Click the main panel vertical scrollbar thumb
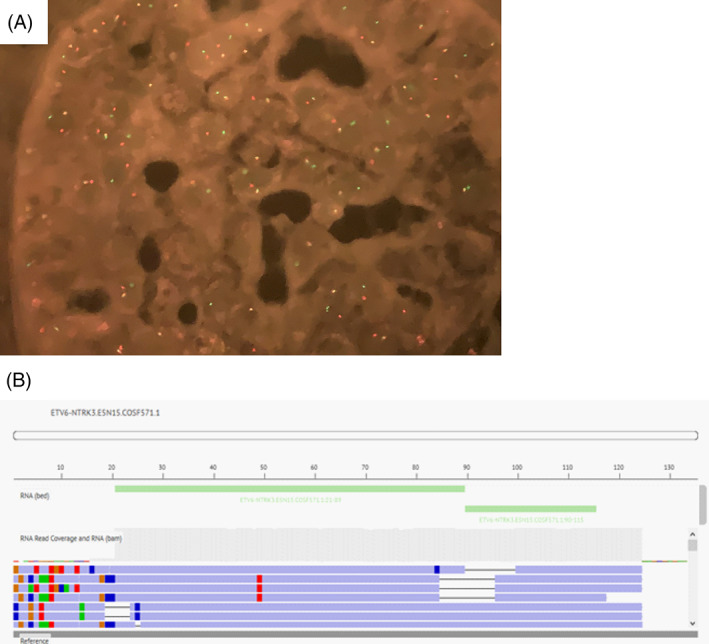This screenshot has height=644, width=709. click(702, 505)
